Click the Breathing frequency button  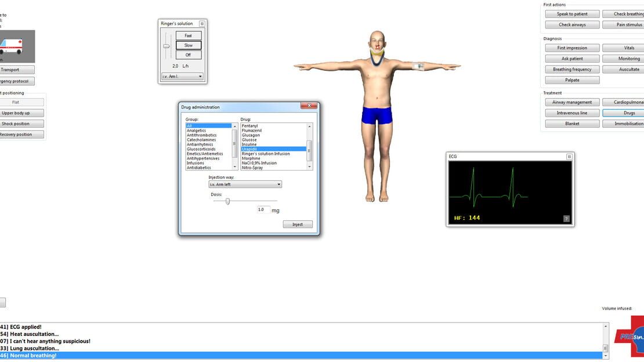pos(572,70)
